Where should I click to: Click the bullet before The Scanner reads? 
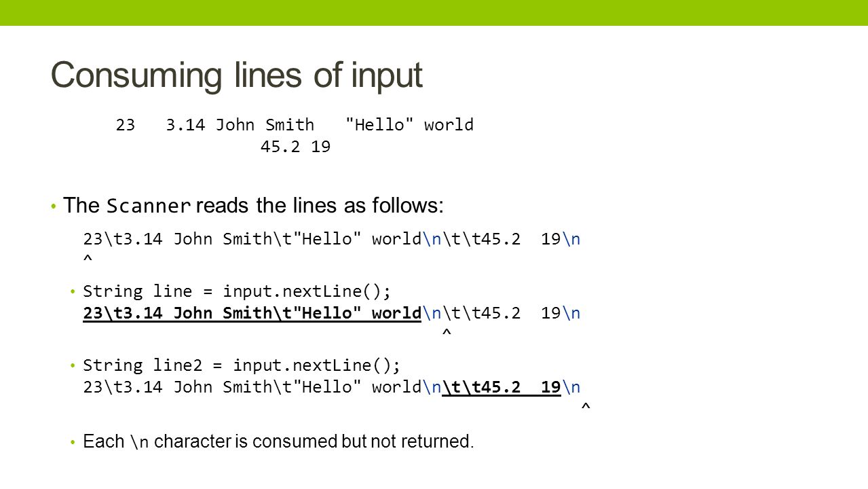[54, 206]
